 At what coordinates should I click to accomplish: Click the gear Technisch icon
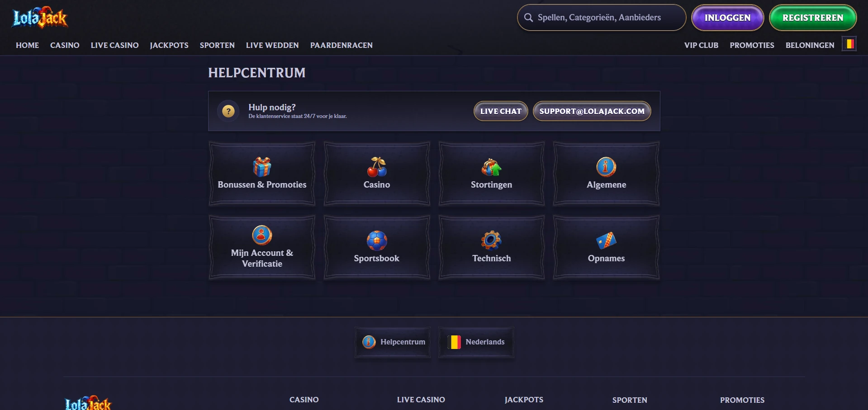pyautogui.click(x=491, y=240)
